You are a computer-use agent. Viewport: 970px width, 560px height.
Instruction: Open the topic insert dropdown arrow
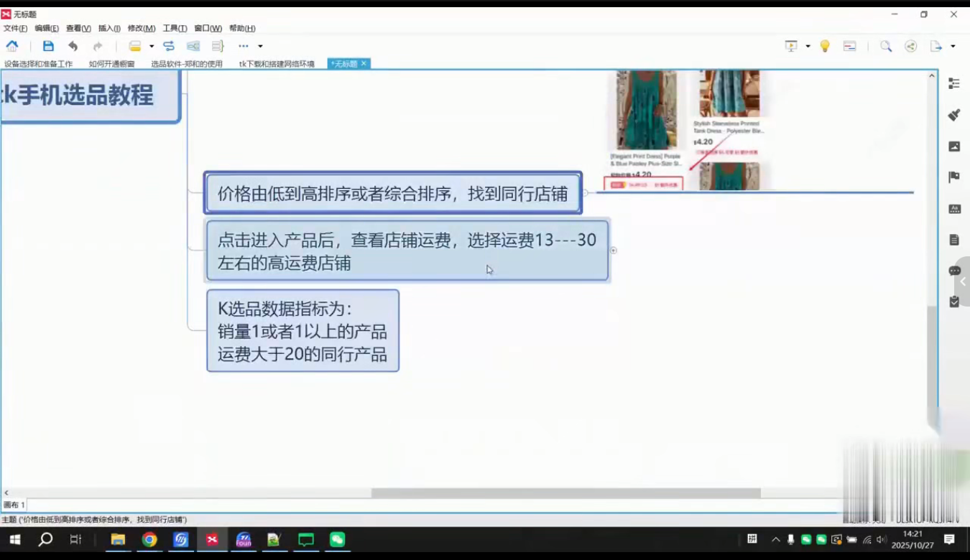(x=152, y=45)
